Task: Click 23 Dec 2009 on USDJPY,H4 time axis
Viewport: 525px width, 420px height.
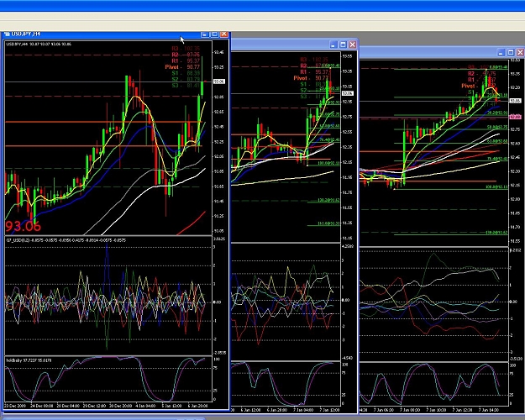Action: [15, 406]
